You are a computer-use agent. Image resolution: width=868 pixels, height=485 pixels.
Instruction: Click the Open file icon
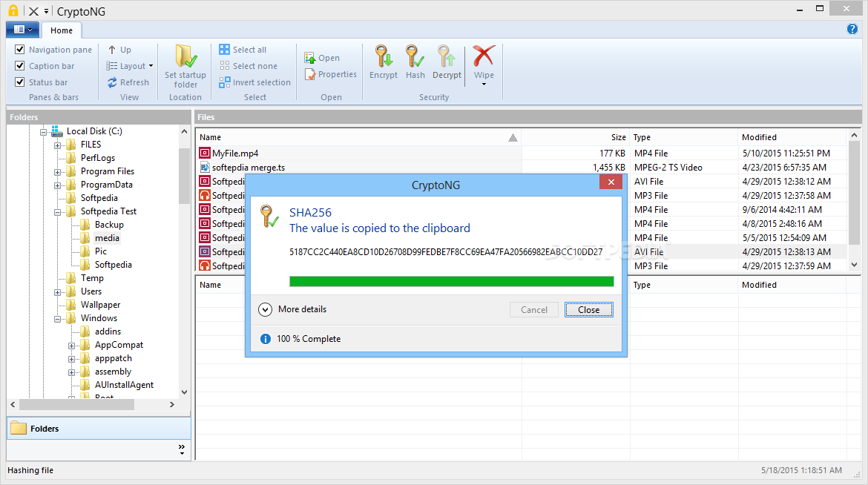(x=310, y=58)
